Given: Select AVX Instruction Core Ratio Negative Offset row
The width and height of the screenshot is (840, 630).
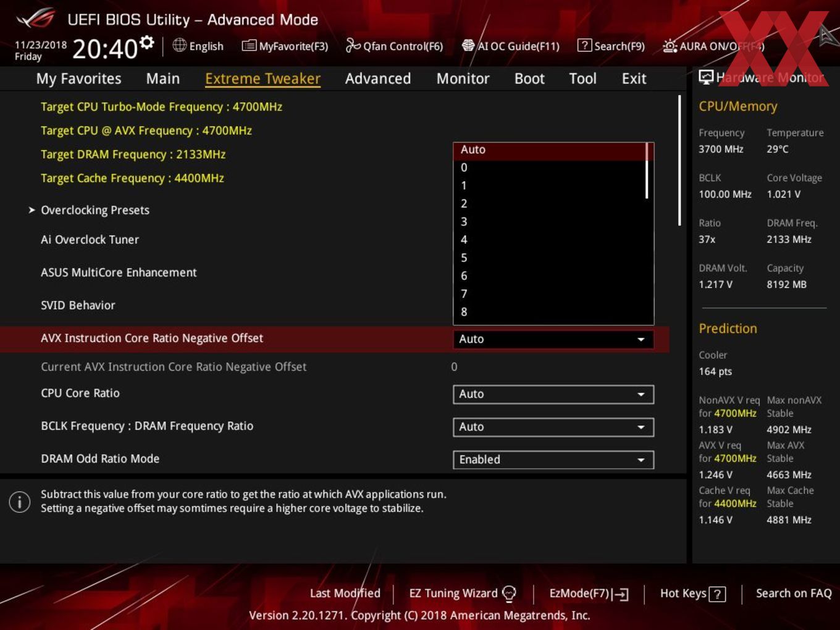Looking at the screenshot, I should pos(334,338).
